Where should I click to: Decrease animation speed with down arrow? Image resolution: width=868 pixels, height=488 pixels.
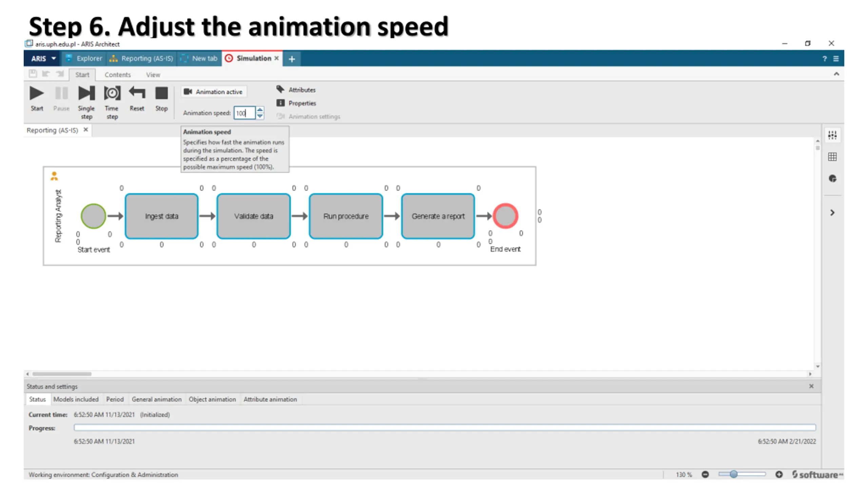tap(260, 116)
